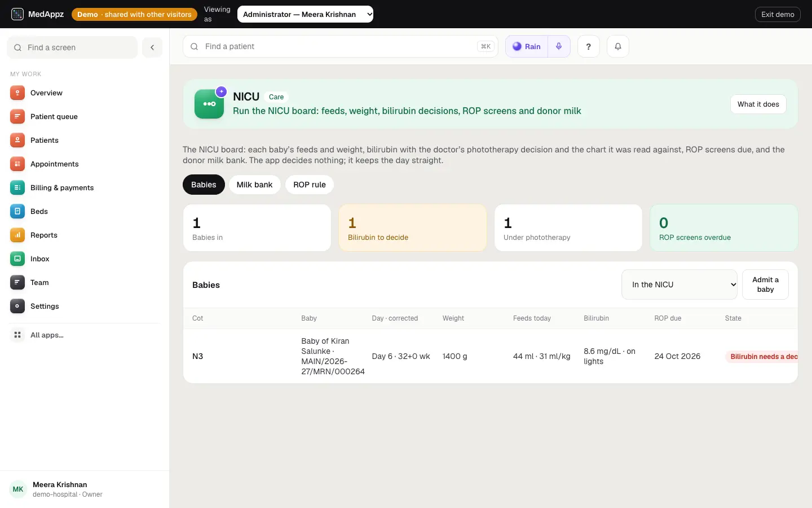Click the Find a screen field
The image size is (812, 508).
[72, 47]
